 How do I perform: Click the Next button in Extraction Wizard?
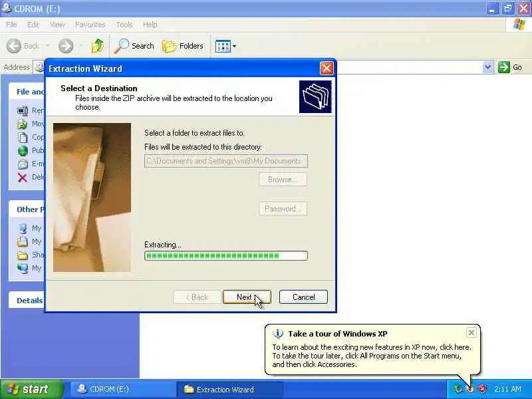247,297
